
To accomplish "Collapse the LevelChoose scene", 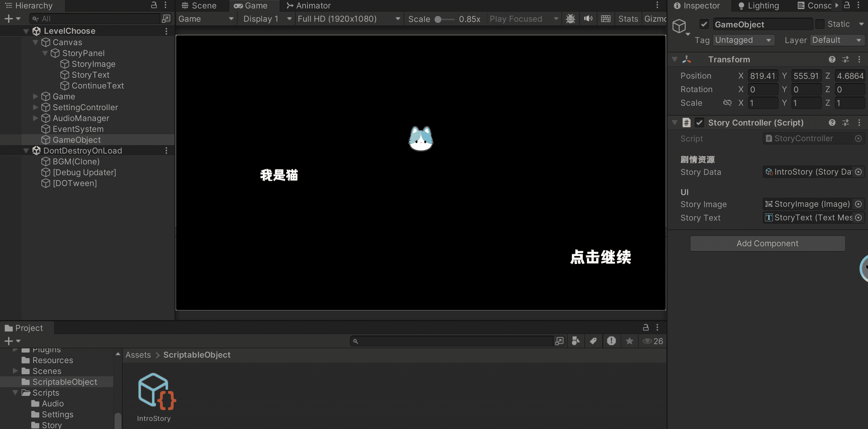I will point(26,31).
